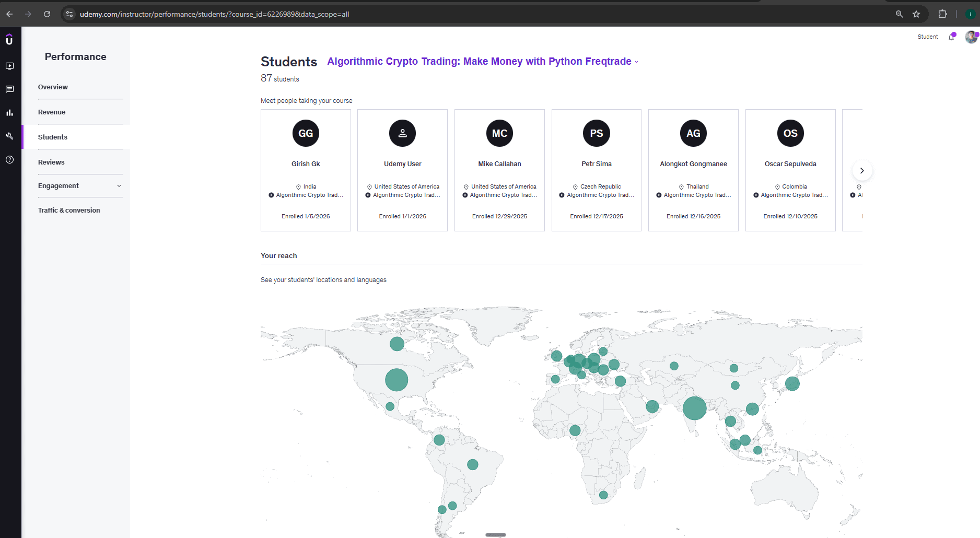Click the OS avatar of Oscar Sepulveda
Image resolution: width=980 pixels, height=538 pixels.
[790, 133]
